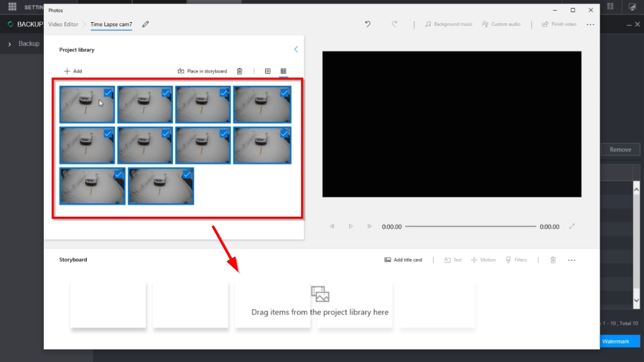The width and height of the screenshot is (644, 362).
Task: Uncheck the third thumbnail in row two
Action: 224,133
